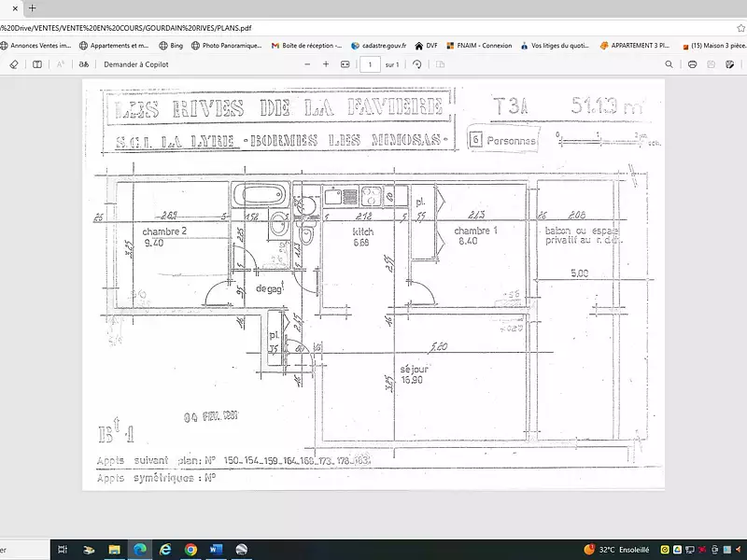747x560 pixels.
Task: Open Google Chrome from taskbar
Action: pyautogui.click(x=190, y=550)
